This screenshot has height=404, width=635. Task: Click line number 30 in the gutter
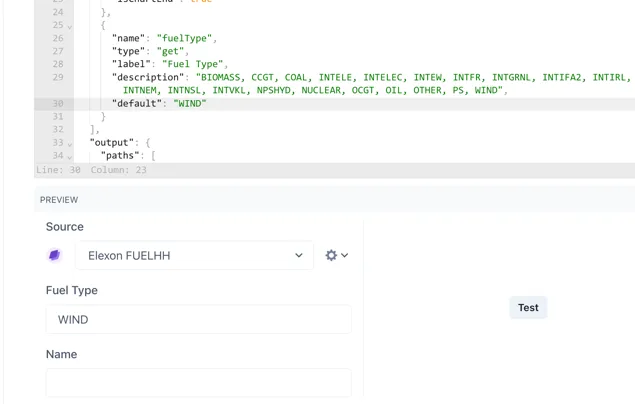[57, 104]
